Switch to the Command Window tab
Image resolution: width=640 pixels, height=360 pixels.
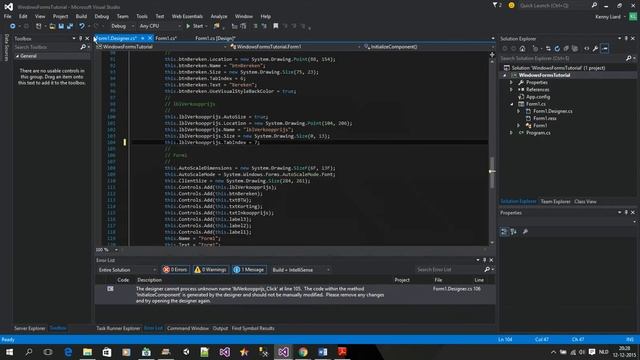point(188,328)
